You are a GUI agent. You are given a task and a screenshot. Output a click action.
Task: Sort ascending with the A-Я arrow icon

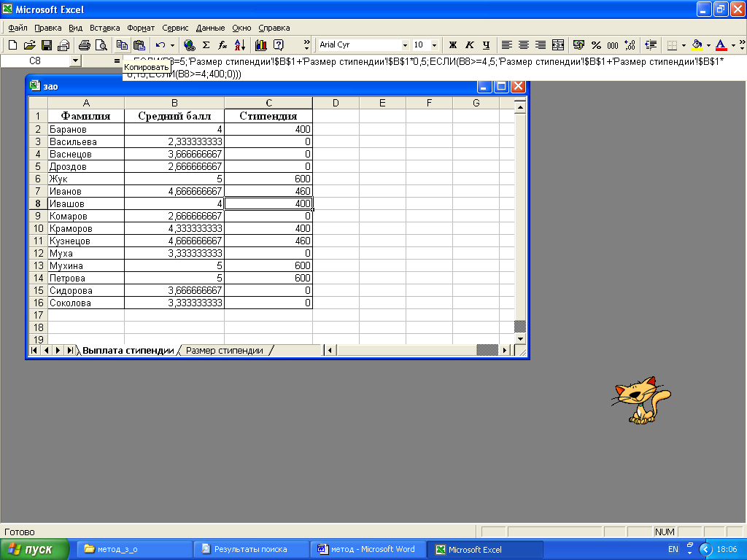(x=239, y=44)
